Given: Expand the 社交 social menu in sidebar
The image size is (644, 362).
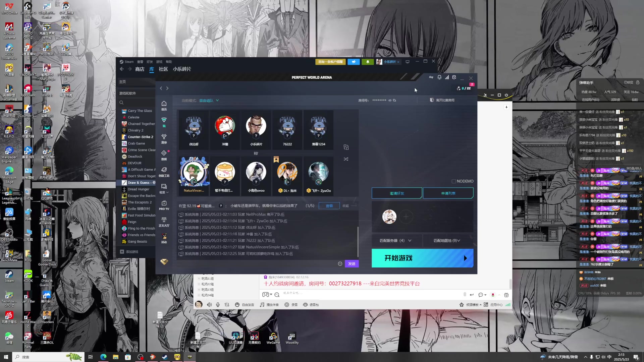Looking at the screenshot, I should point(164,188).
